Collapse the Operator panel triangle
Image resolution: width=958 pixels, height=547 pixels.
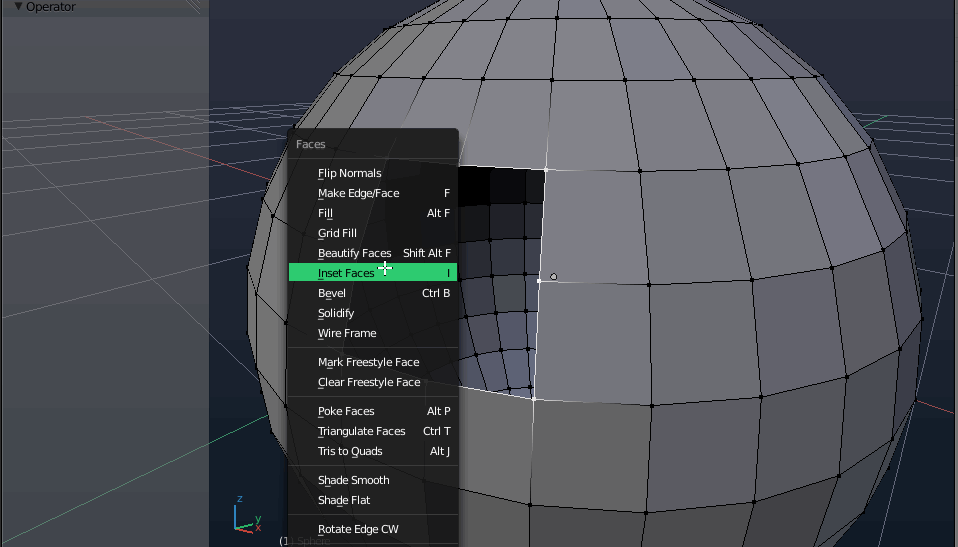tap(18, 7)
